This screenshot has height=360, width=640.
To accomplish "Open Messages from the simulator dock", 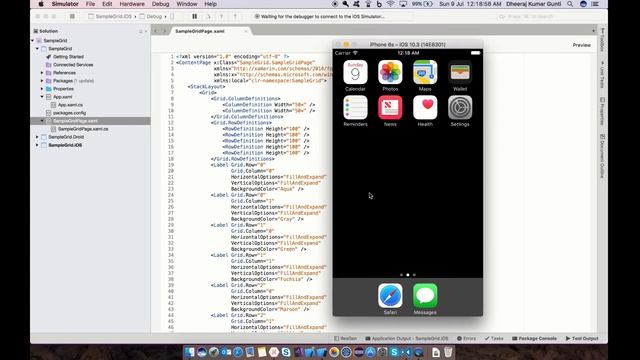I will [x=425, y=296].
